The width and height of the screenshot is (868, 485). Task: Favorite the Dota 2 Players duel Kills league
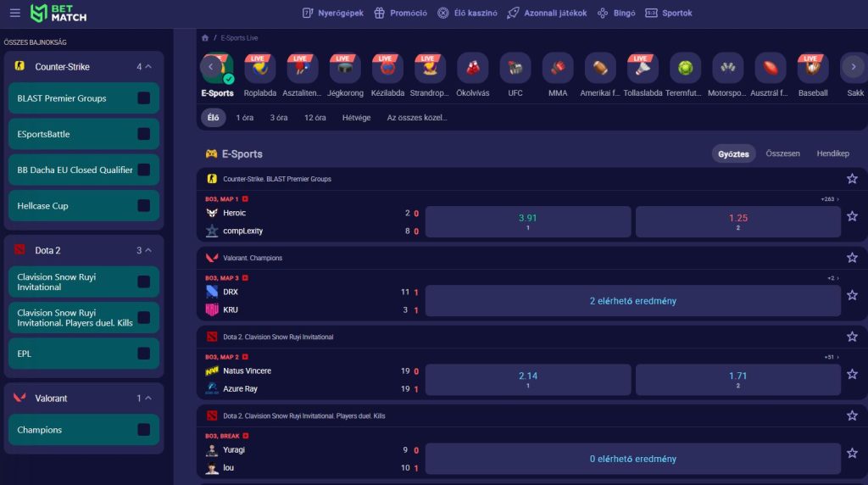(852, 415)
